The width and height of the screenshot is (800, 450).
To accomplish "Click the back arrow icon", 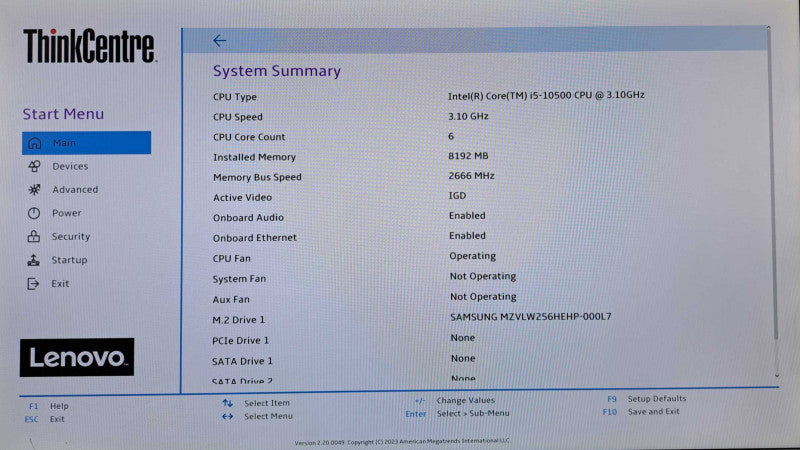I will [219, 41].
